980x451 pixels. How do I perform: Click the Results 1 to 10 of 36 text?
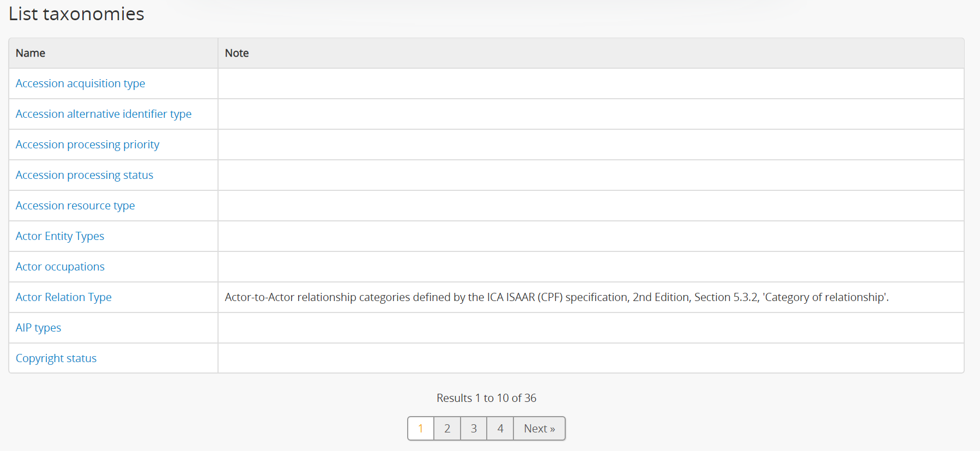pyautogui.click(x=486, y=398)
